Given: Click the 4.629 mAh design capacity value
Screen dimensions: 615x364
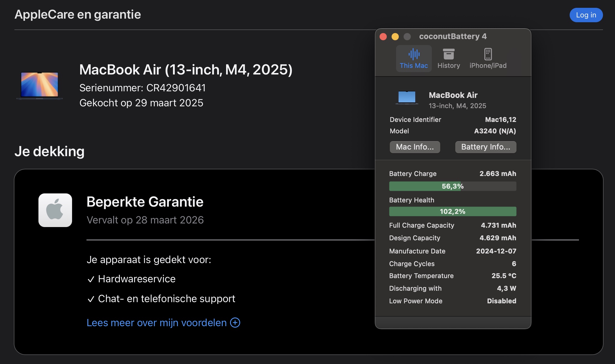Looking at the screenshot, I should coord(498,238).
